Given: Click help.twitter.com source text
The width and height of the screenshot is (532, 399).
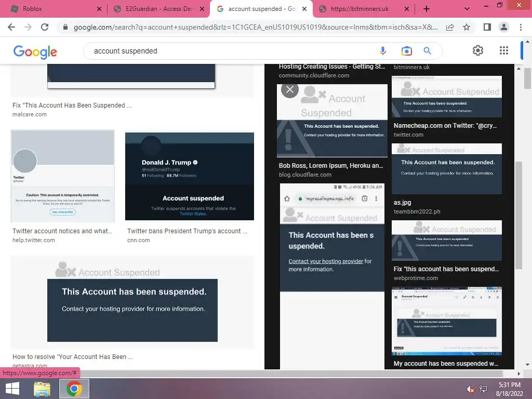Looking at the screenshot, I should pos(34,240).
